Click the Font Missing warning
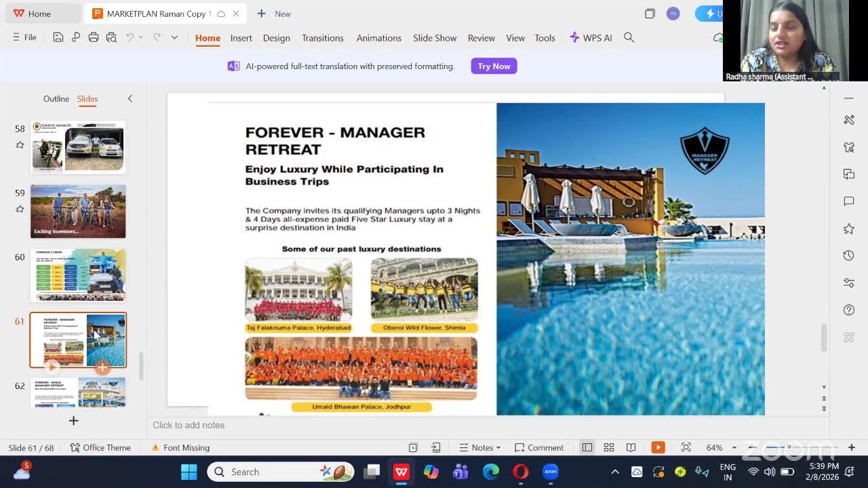The image size is (868, 488). click(x=180, y=447)
